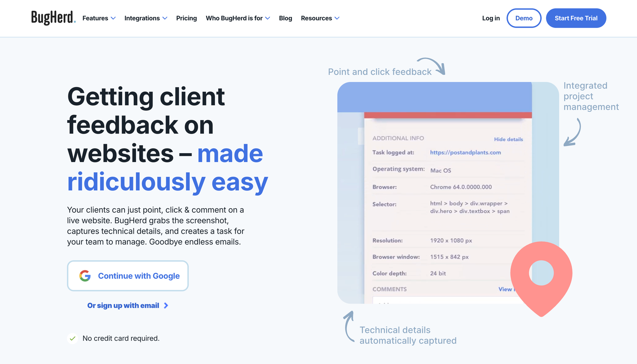The width and height of the screenshot is (637, 364).
Task: Click the arrow chevron after sign up with email
Action: [x=166, y=305]
